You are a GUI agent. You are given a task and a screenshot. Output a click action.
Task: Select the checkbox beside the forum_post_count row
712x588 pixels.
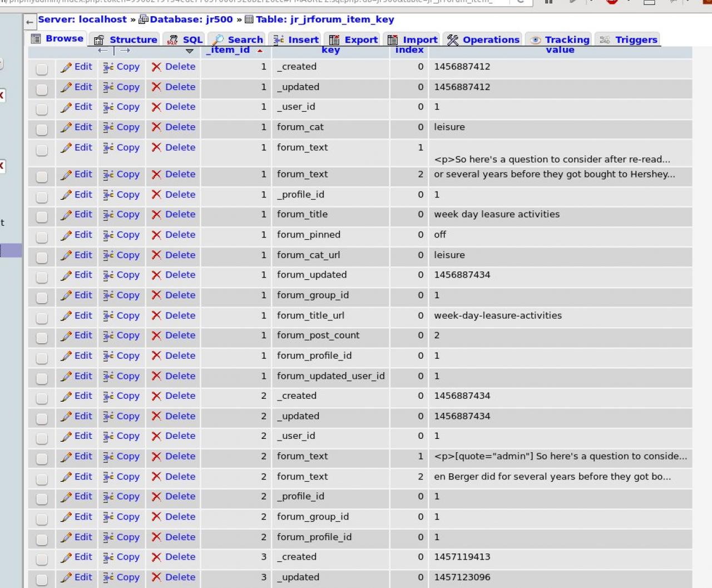[42, 338]
